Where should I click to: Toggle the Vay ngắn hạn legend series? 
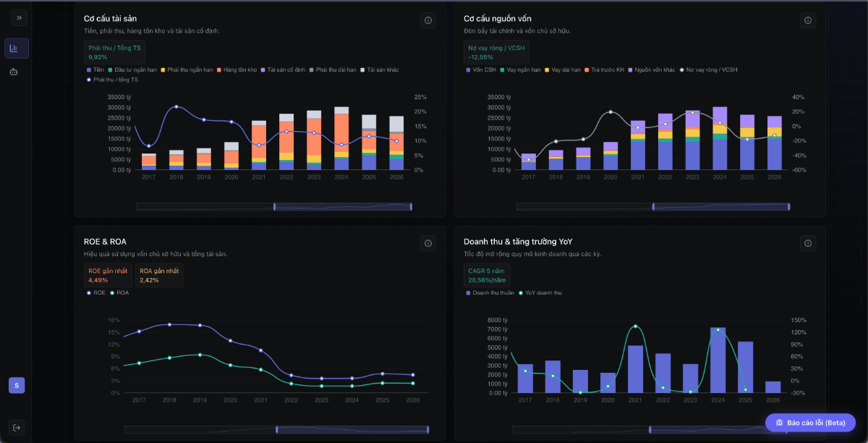click(x=521, y=69)
